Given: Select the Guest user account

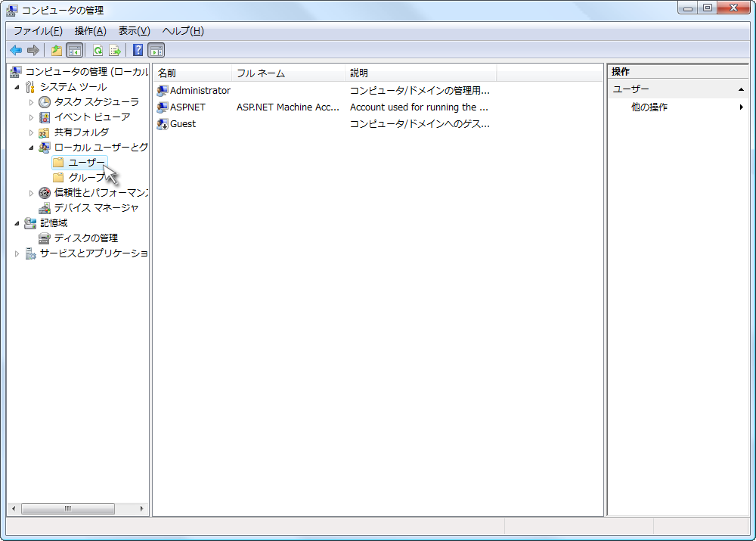Looking at the screenshot, I should point(183,124).
